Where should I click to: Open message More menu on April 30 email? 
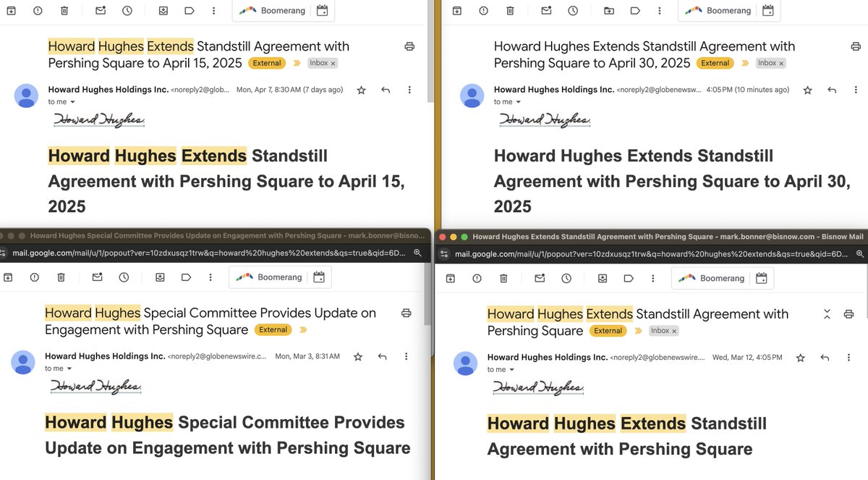(x=856, y=90)
